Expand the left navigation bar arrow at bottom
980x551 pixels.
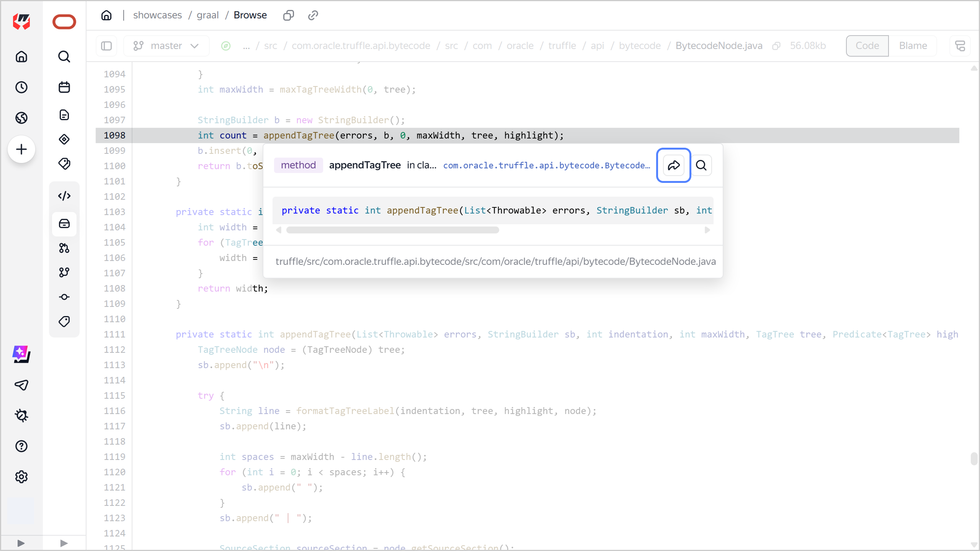click(21, 543)
